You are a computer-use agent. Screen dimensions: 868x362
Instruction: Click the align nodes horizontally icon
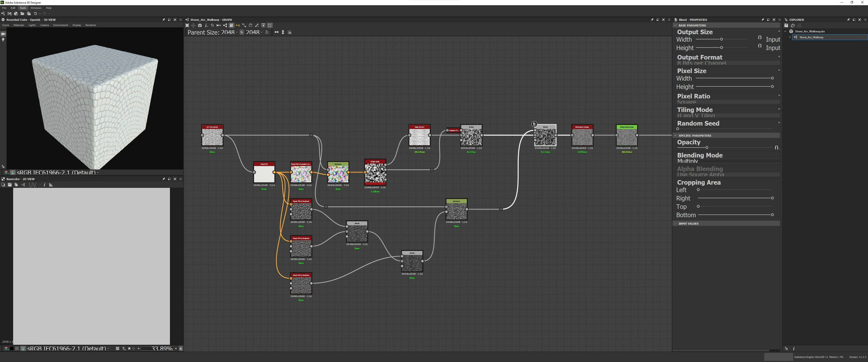click(277, 32)
